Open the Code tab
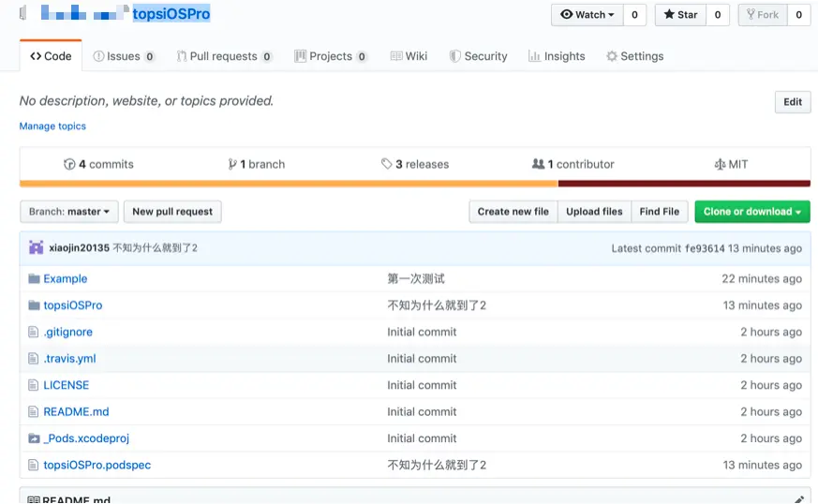 [x=51, y=56]
